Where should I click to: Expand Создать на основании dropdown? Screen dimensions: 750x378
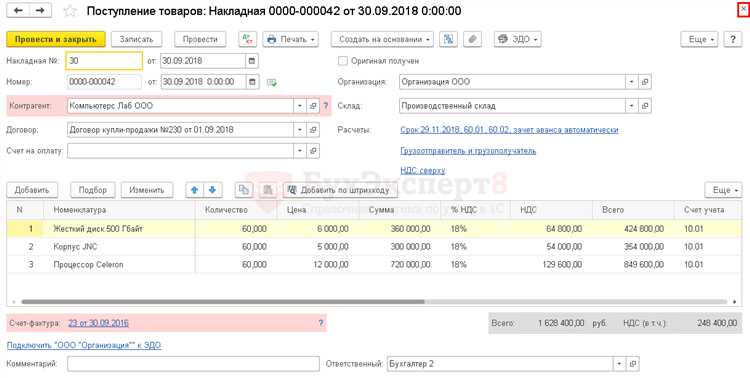[x=382, y=39]
